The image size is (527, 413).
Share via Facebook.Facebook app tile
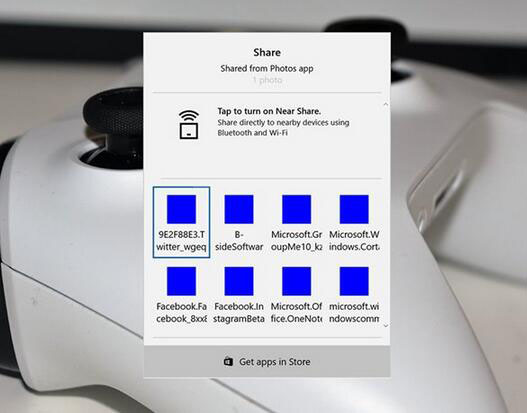coord(181,295)
